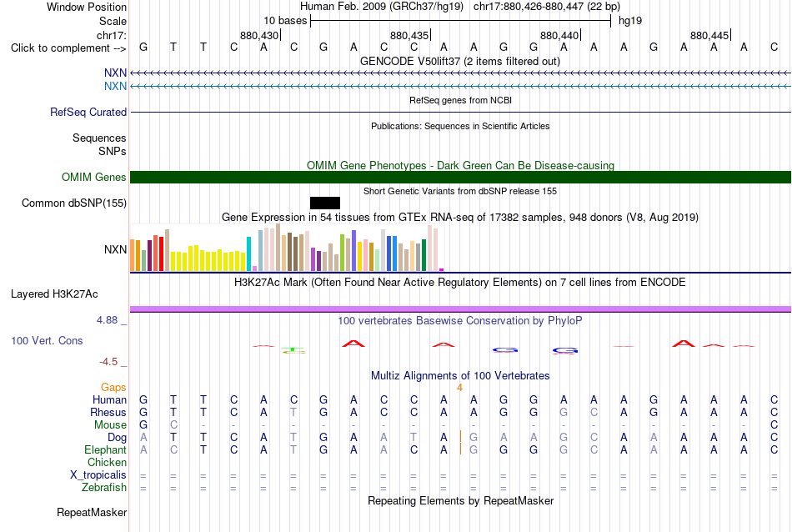Click the H3K27Ac Mark track title

460,282
